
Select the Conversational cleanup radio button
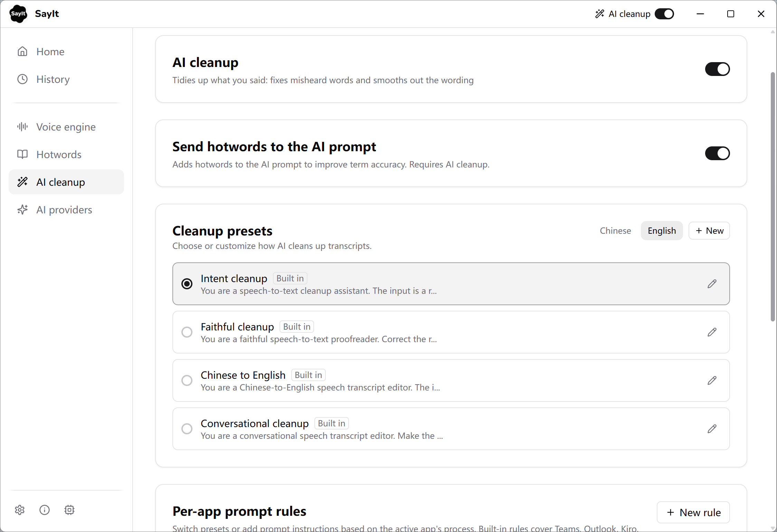point(187,429)
